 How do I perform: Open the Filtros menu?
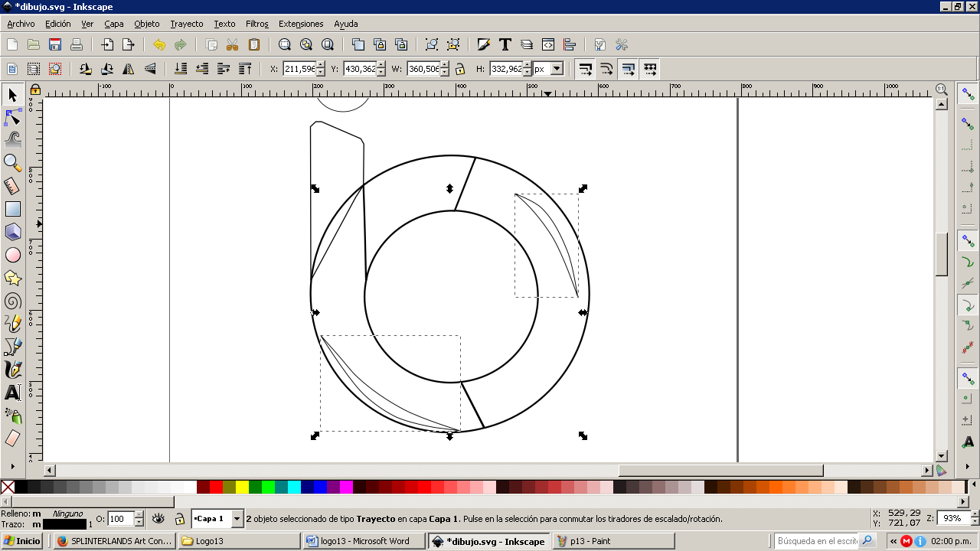[x=257, y=24]
